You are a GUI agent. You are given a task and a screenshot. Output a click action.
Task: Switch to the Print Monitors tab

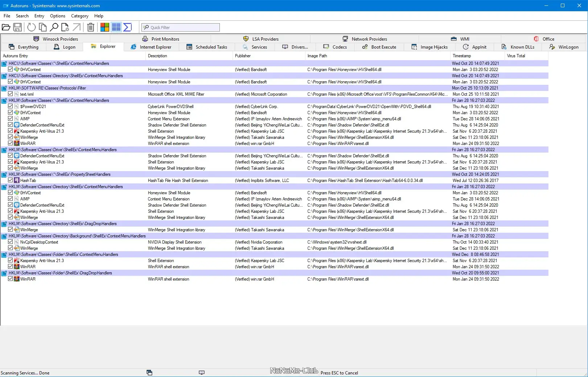point(161,39)
